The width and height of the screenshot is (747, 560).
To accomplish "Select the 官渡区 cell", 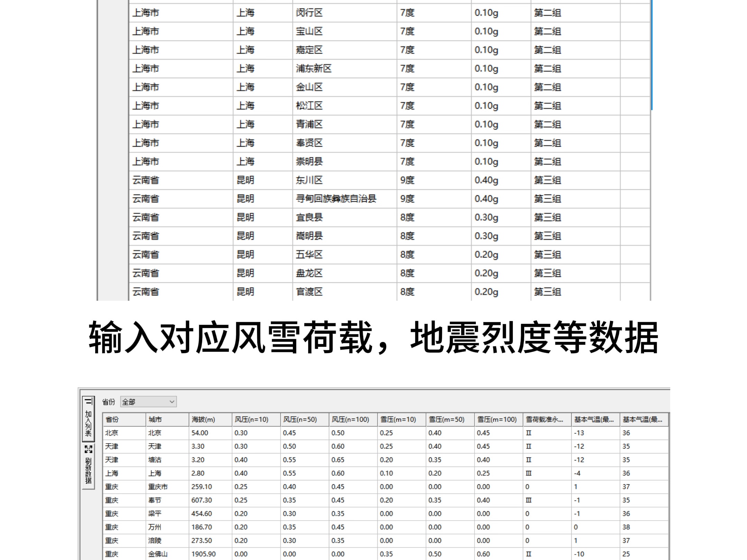I will 344,292.
